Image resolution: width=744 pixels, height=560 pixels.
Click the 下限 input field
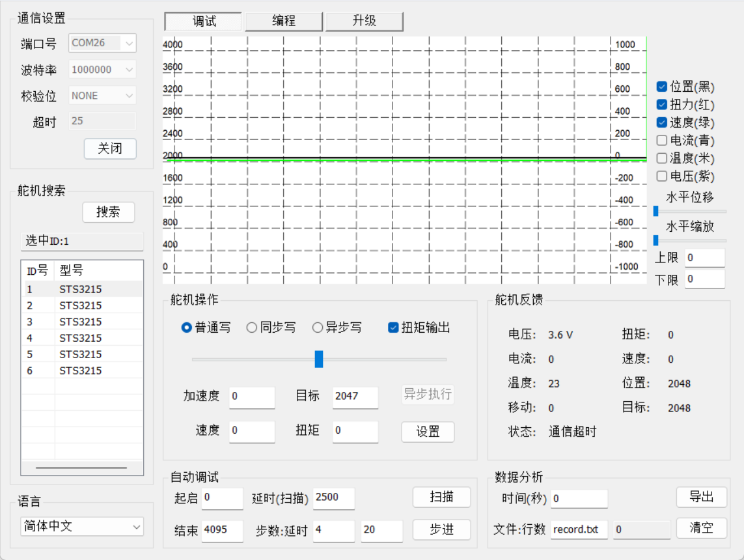pyautogui.click(x=704, y=279)
